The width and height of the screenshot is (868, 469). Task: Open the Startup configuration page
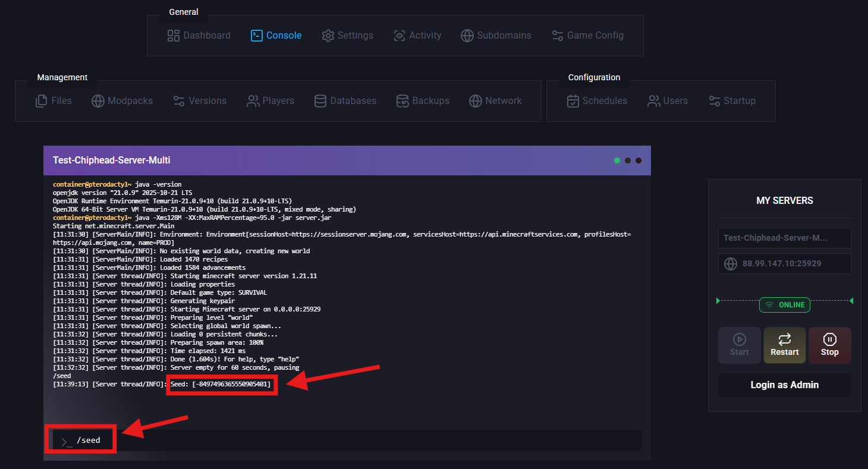732,101
